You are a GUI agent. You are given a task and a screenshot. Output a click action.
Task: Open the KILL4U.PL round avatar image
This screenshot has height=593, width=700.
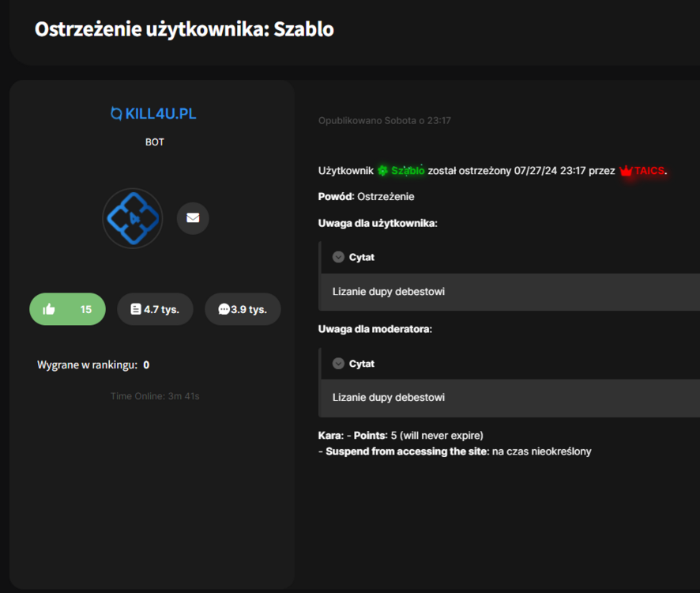133,218
